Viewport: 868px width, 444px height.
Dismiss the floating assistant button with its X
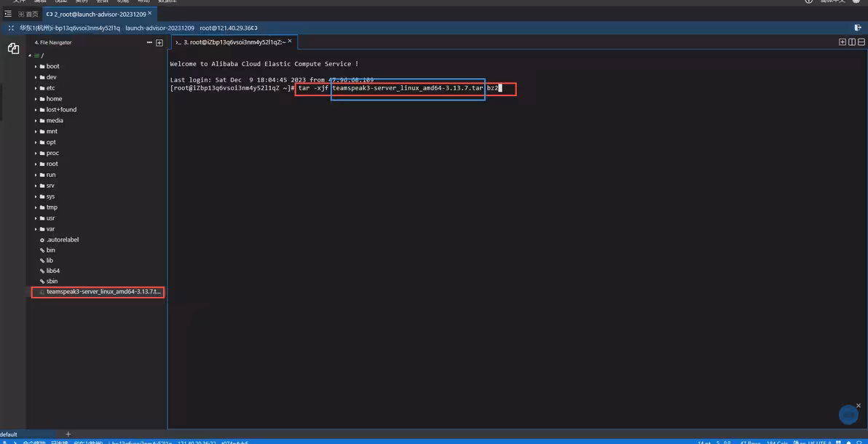tap(859, 405)
